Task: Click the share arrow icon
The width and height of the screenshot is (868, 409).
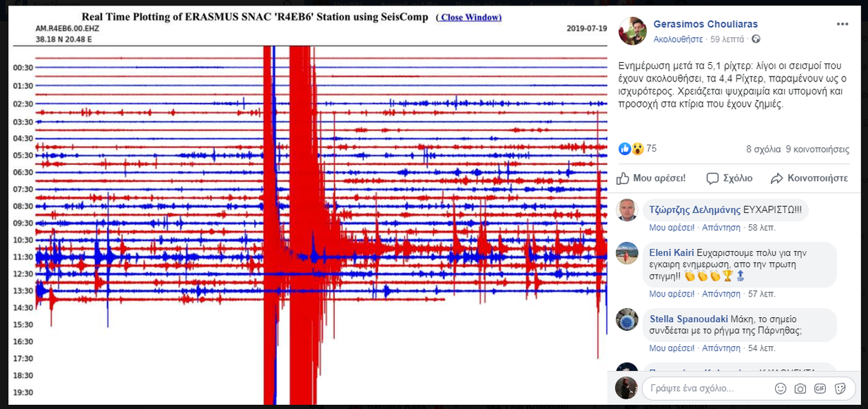Action: click(x=777, y=178)
